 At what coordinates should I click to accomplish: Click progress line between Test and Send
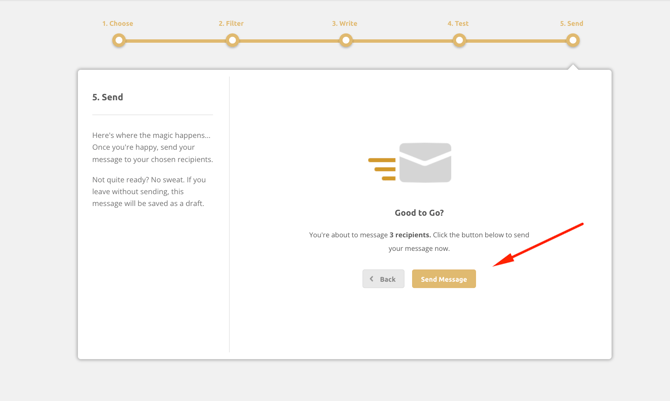point(515,41)
